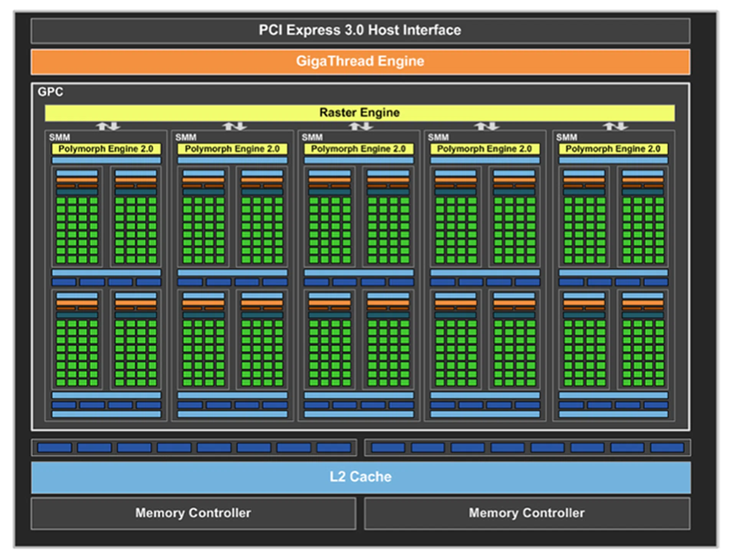Click the right Memory Controller block

[x=527, y=513]
